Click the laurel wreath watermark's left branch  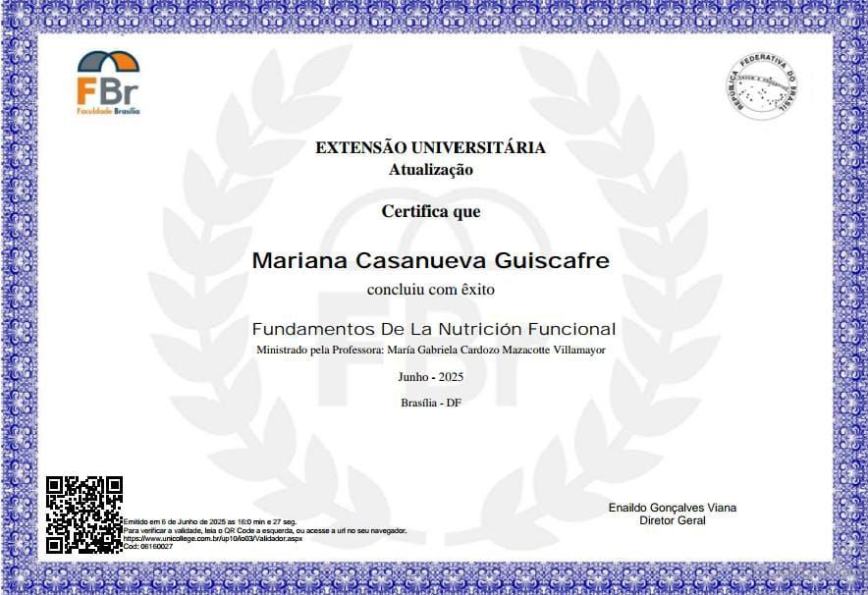click(x=211, y=295)
